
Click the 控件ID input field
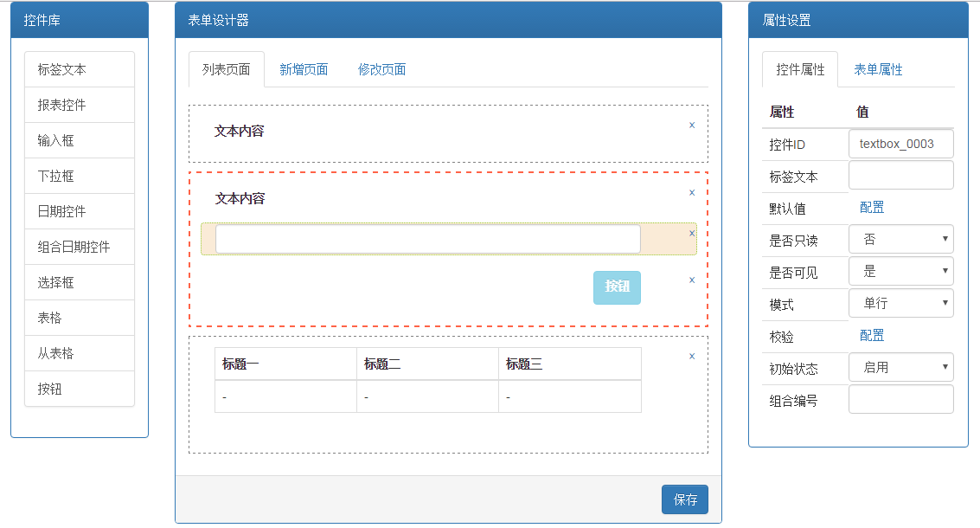pyautogui.click(x=900, y=144)
